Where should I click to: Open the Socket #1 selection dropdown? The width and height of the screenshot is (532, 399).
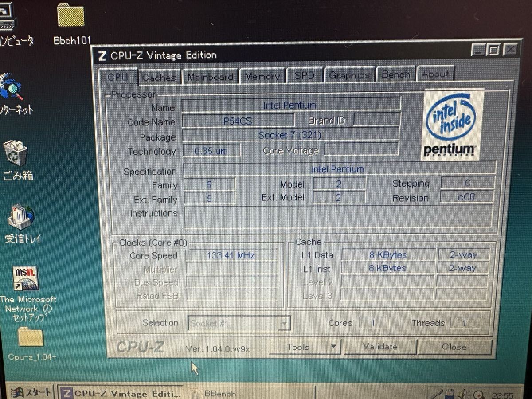coord(284,323)
